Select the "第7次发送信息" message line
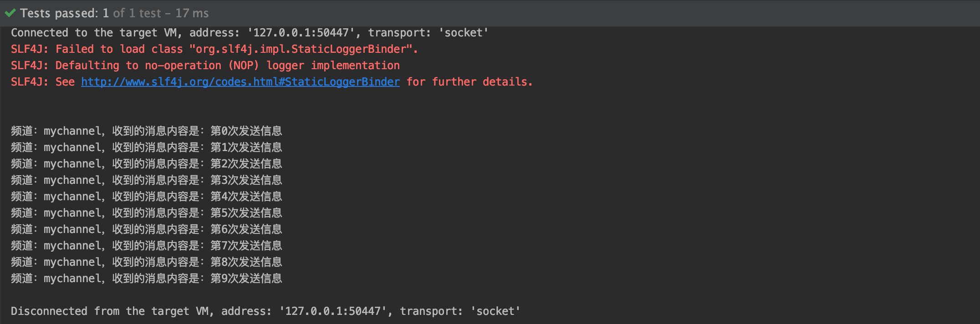Image resolution: width=980 pixels, height=324 pixels. (146, 246)
